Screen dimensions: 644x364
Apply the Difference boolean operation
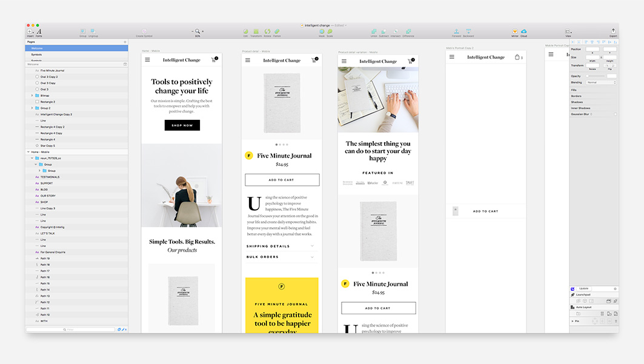coord(408,31)
